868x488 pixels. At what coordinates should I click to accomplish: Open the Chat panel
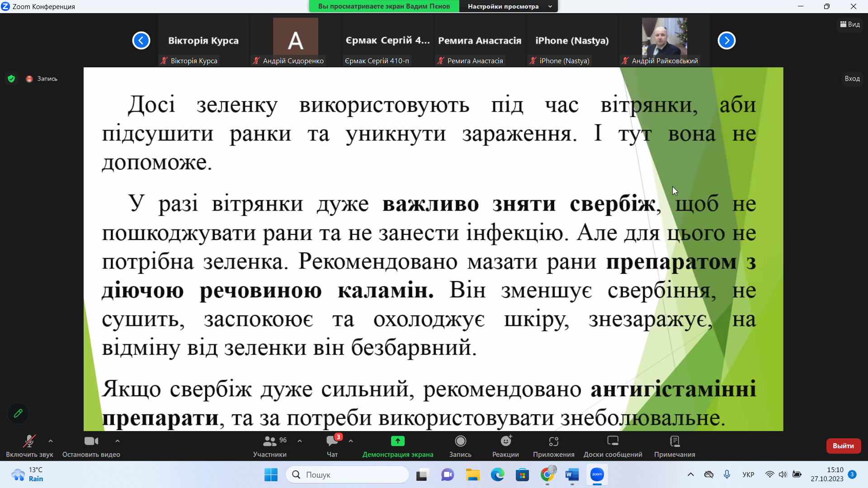point(332,441)
